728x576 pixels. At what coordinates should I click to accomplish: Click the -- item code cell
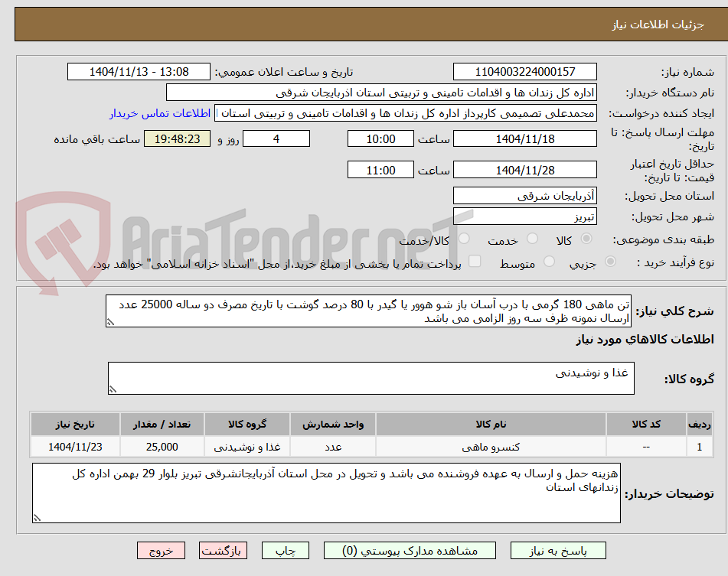point(646,447)
